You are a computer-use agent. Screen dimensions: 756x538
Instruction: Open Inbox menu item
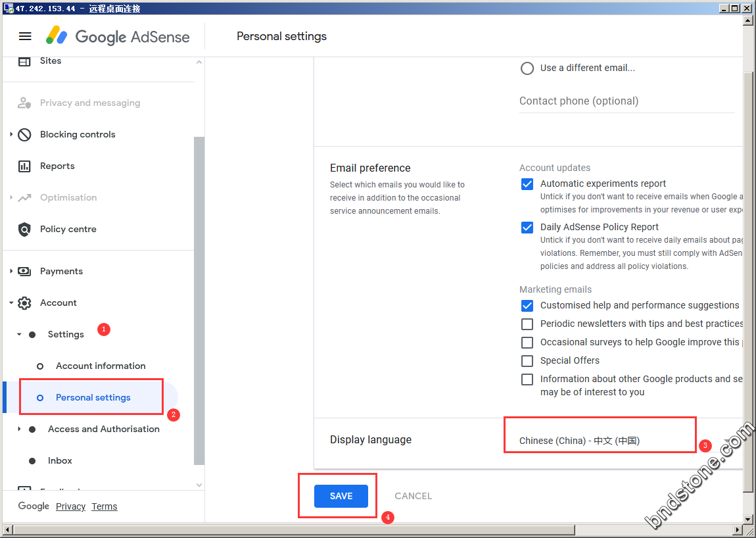(60, 461)
